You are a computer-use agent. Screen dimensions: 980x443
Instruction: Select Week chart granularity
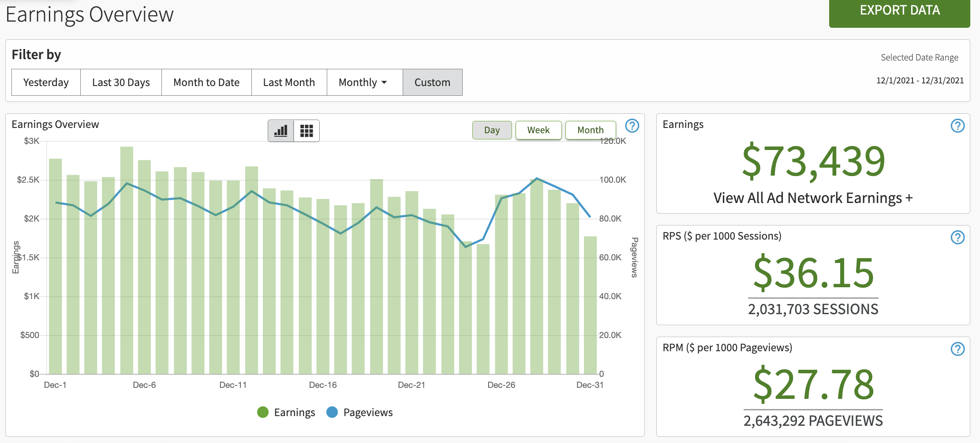point(538,130)
